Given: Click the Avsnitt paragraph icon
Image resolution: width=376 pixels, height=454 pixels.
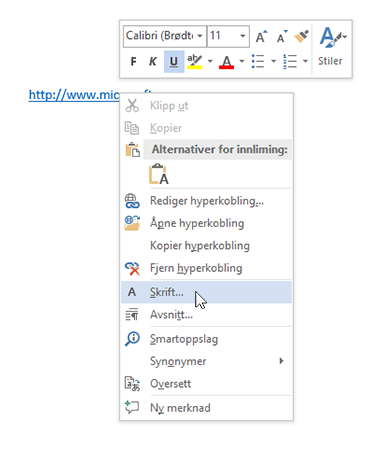Looking at the screenshot, I should tap(132, 314).
